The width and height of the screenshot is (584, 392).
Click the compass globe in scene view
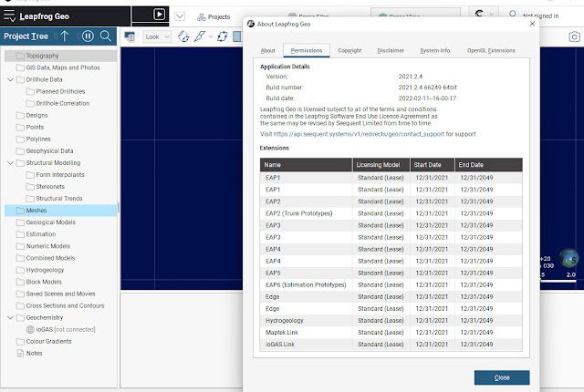click(569, 259)
